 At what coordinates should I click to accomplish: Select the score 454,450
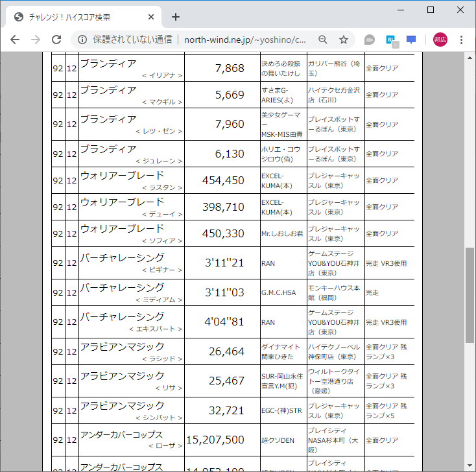click(223, 180)
